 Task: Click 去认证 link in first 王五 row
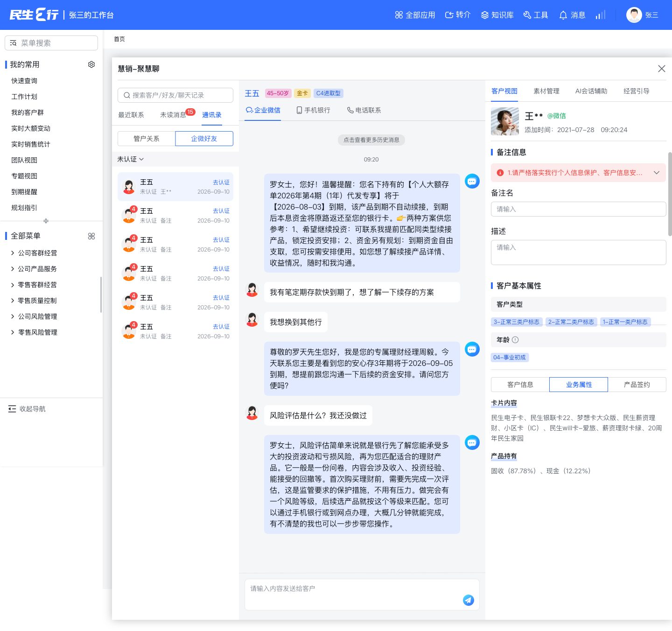pos(221,182)
